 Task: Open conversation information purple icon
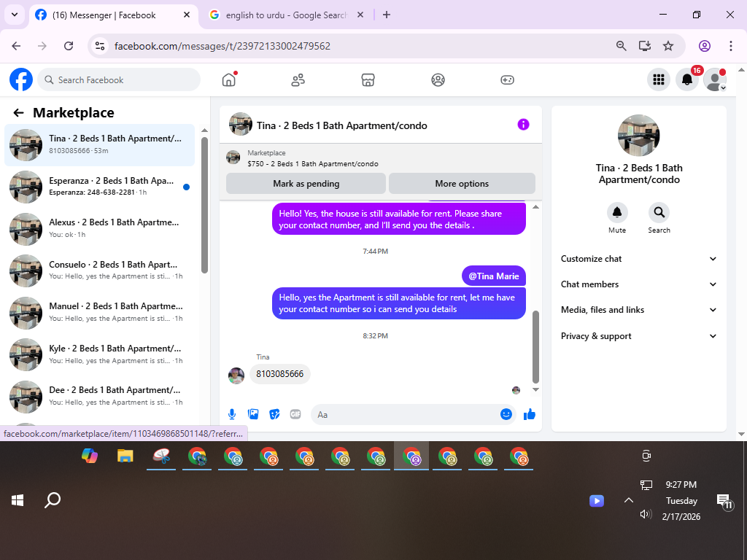[x=523, y=125]
